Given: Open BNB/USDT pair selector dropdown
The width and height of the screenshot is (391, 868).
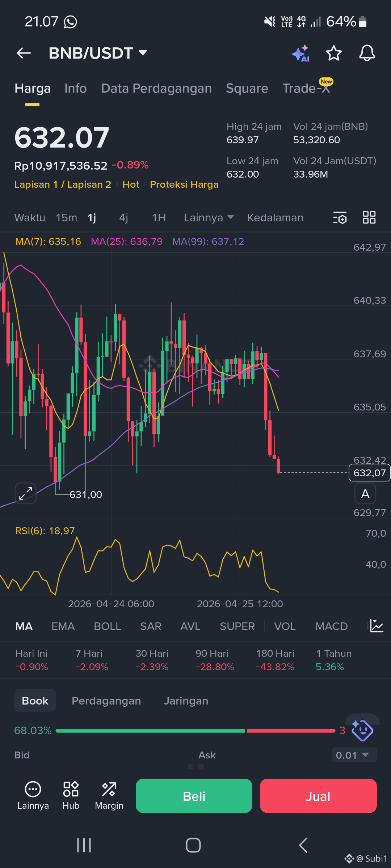Looking at the screenshot, I should pos(98,53).
